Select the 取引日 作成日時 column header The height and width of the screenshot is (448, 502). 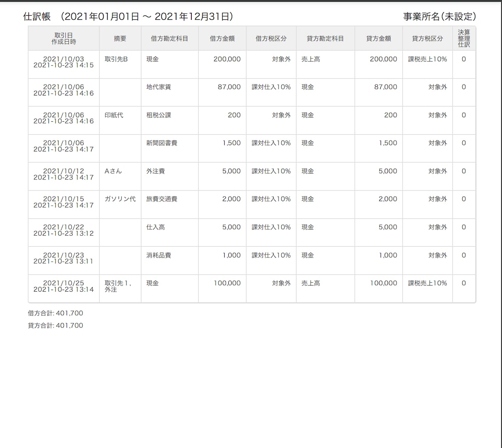pos(64,38)
